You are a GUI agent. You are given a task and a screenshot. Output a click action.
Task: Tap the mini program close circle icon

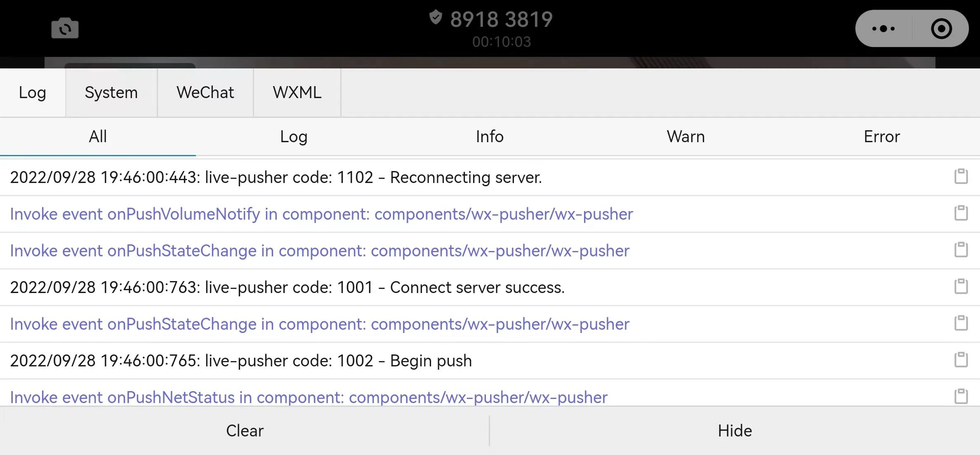[x=941, y=28]
